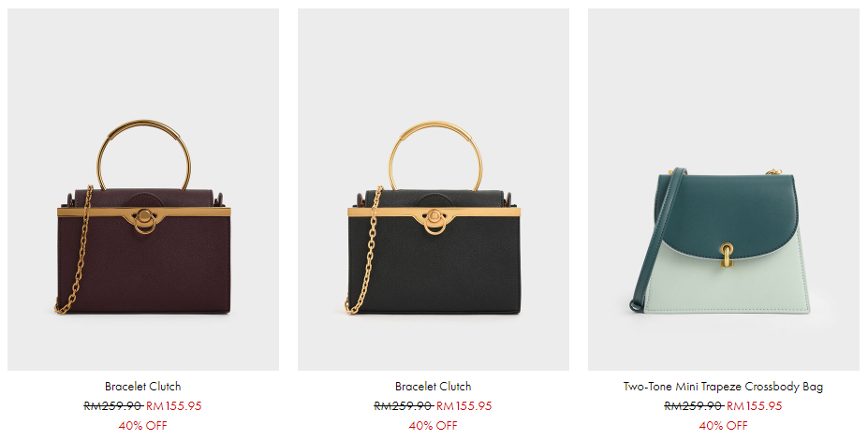Click the RM155.95 sale price of crossbody bag
The image size is (868, 440).
[x=754, y=405]
